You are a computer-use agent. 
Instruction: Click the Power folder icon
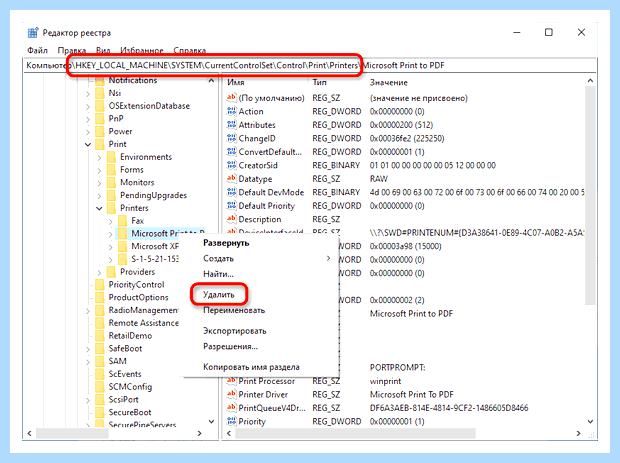click(100, 131)
